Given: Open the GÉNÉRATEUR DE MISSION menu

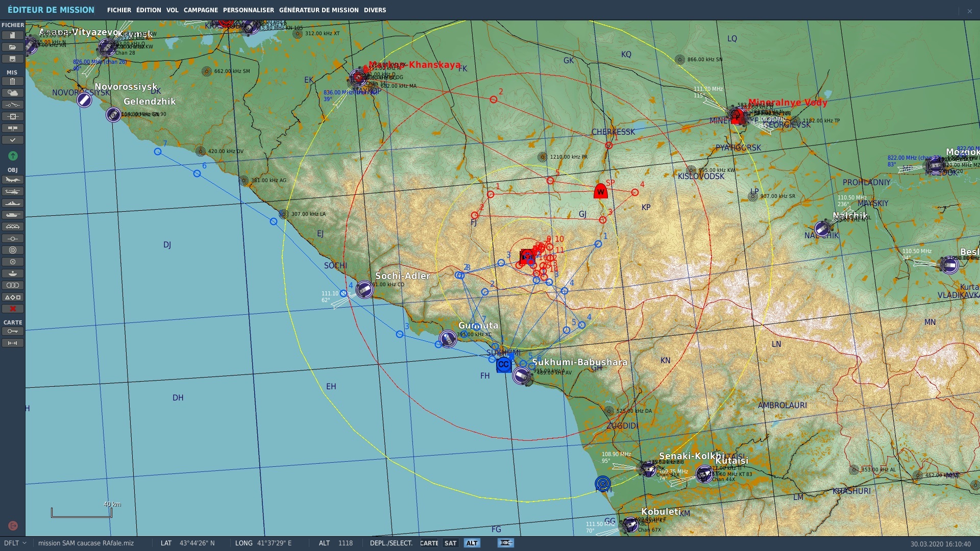Looking at the screenshot, I should click(318, 10).
